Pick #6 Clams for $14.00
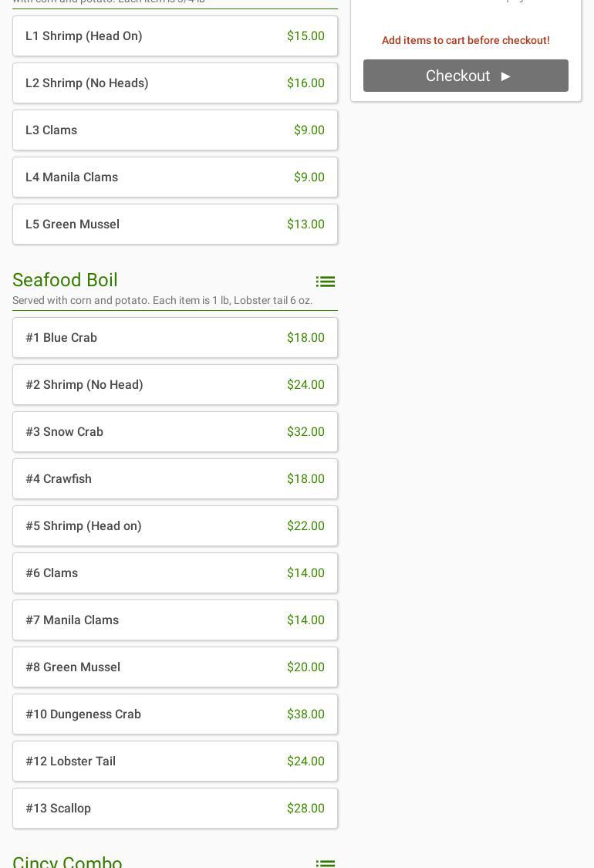 coord(175,573)
